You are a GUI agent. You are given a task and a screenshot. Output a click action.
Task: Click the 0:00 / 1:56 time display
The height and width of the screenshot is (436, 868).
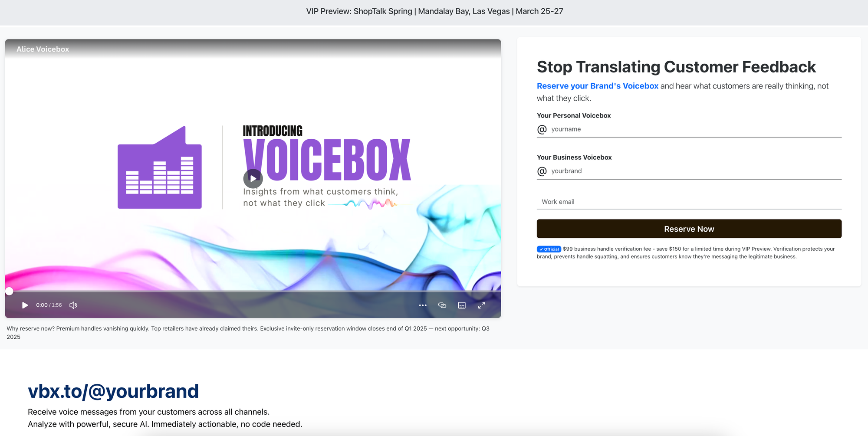(49, 305)
